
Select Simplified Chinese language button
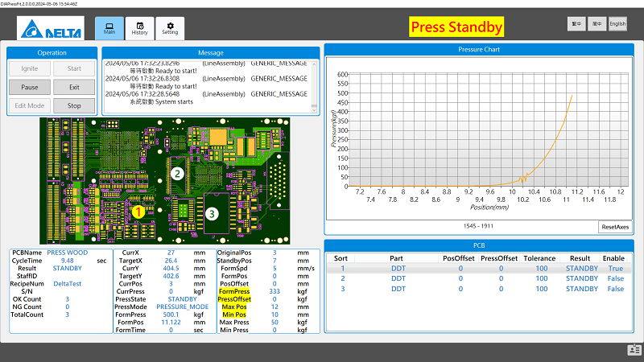(597, 24)
